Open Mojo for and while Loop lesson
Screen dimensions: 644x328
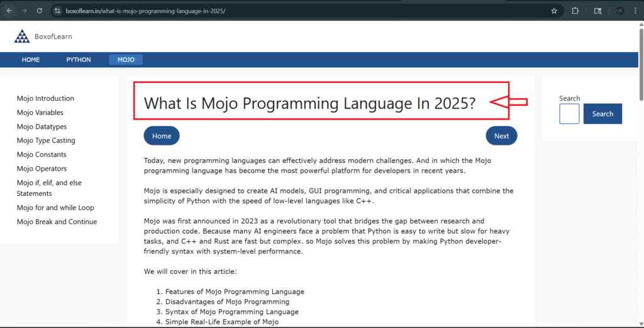point(55,208)
